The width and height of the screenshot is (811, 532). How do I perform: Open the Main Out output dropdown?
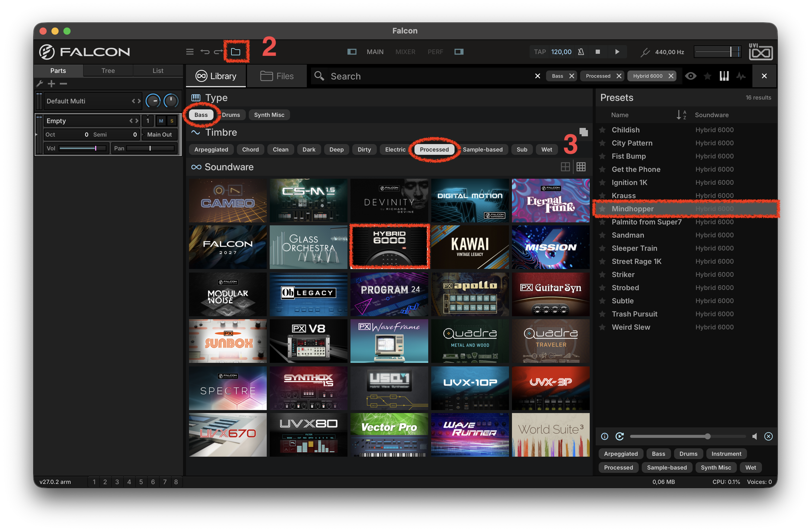159,134
